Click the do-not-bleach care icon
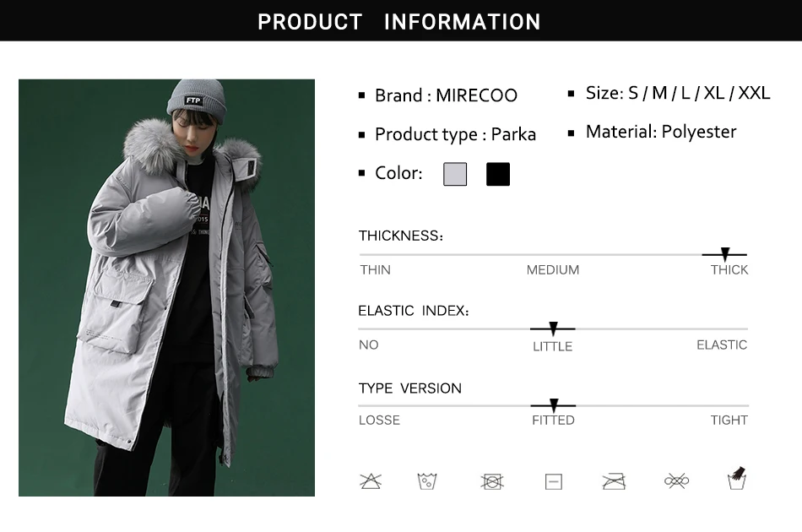 point(371,481)
